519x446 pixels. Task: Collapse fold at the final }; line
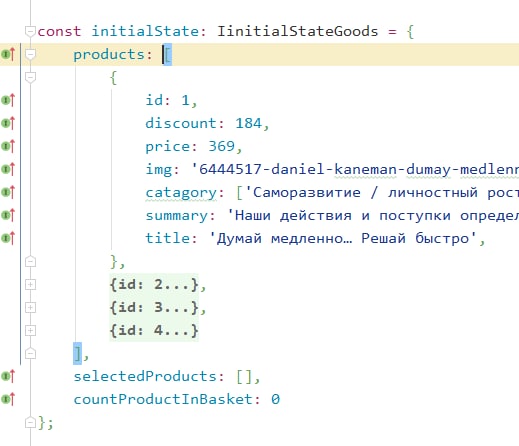tap(30, 423)
